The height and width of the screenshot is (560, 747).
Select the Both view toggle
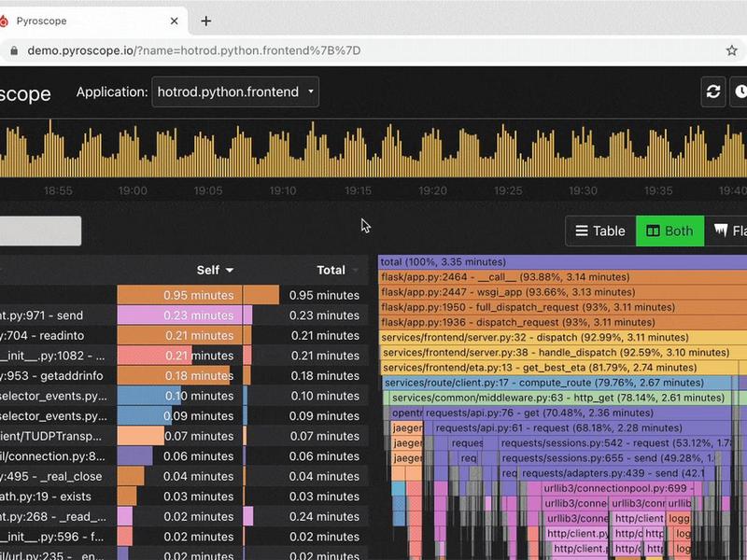point(669,231)
